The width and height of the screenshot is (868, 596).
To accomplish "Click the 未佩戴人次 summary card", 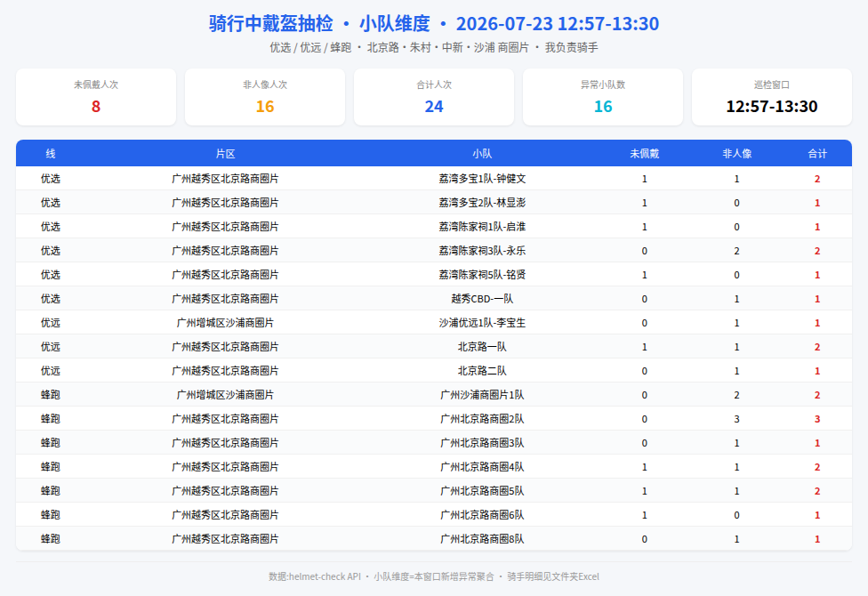I will pyautogui.click(x=96, y=97).
